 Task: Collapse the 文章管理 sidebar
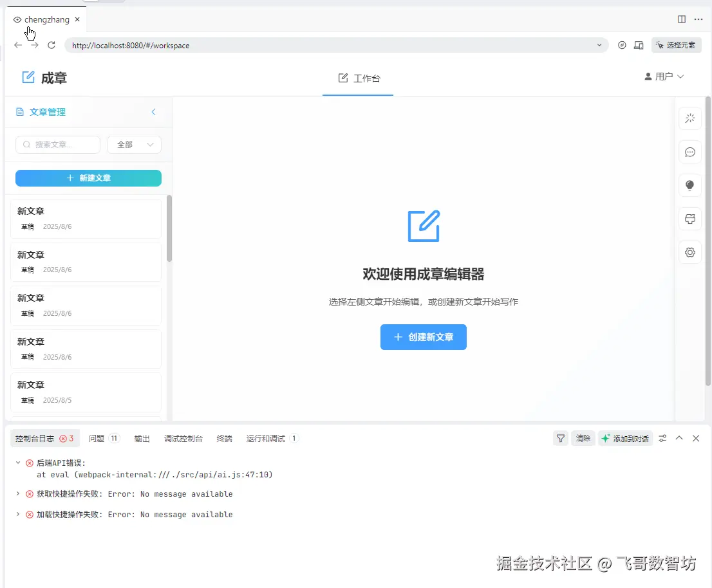153,112
